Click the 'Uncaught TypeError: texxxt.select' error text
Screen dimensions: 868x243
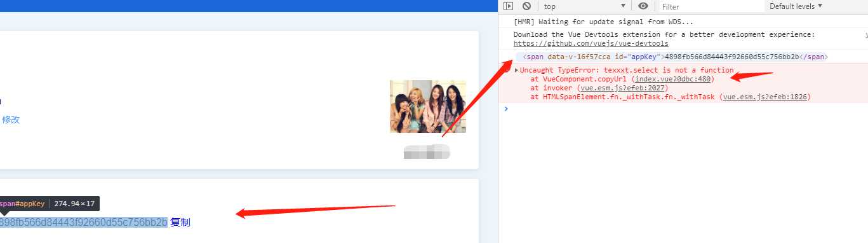[x=627, y=70]
